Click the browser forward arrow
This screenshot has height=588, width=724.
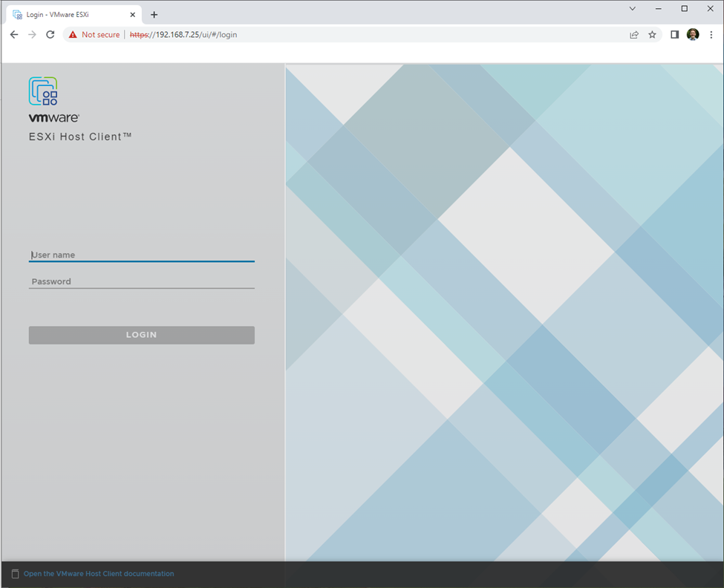32,35
